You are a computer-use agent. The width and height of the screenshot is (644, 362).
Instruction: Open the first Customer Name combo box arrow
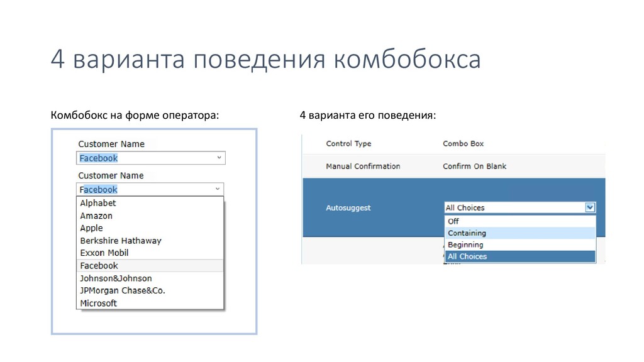point(219,158)
